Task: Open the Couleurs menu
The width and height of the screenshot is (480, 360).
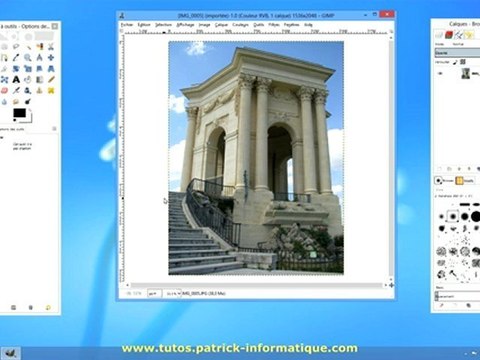Action: click(x=240, y=25)
